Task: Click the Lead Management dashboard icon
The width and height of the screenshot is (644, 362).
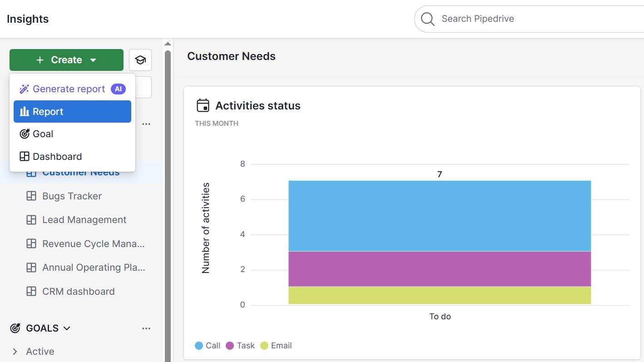Action: 31,220
